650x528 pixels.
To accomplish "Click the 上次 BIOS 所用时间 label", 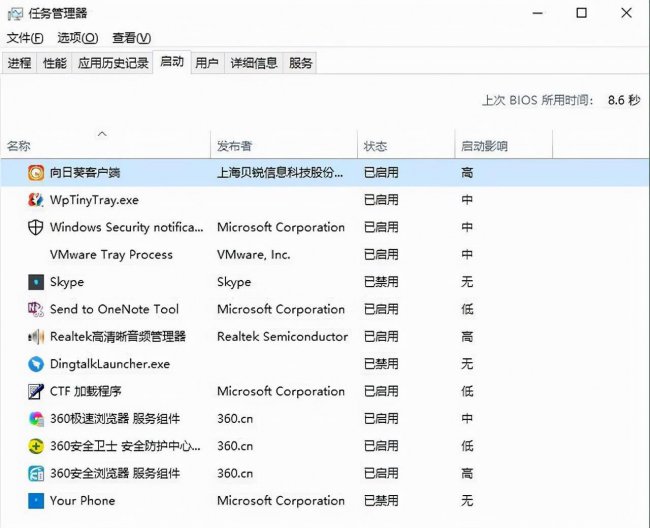I will click(x=538, y=100).
